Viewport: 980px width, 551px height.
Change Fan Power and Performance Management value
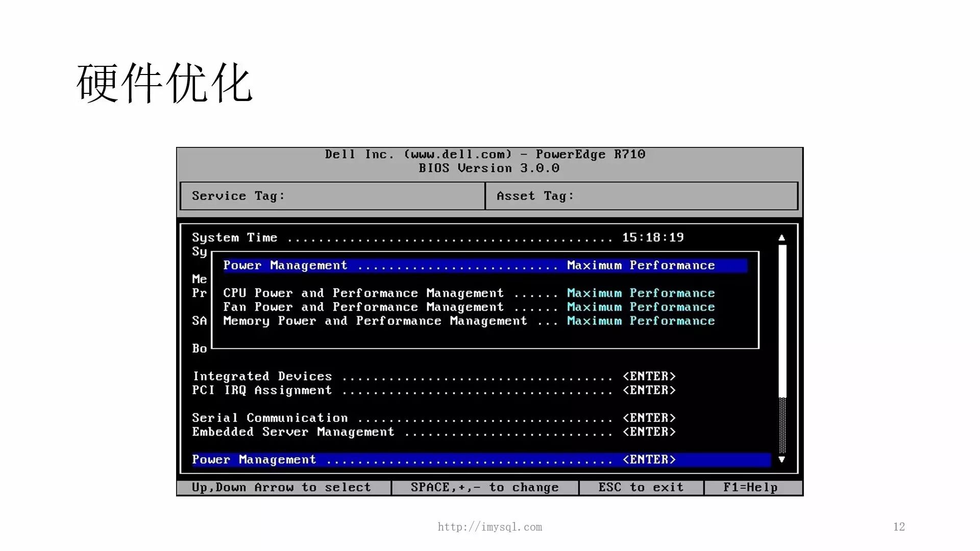(x=641, y=307)
